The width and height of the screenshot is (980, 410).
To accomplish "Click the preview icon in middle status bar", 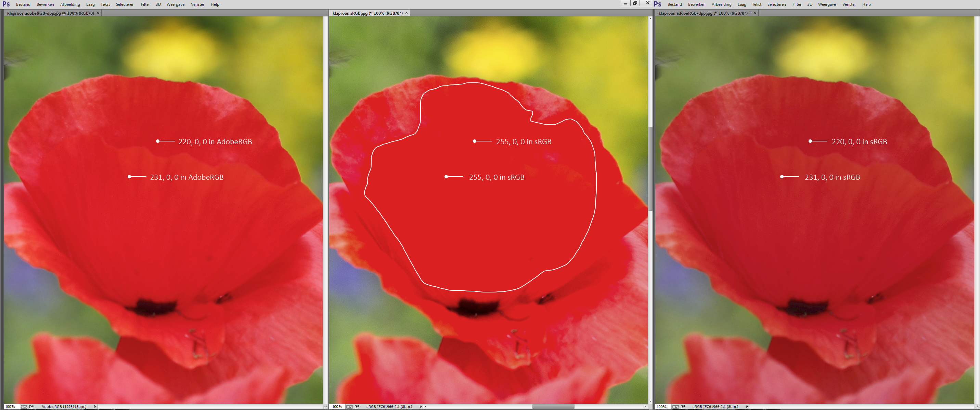I will 349,407.
